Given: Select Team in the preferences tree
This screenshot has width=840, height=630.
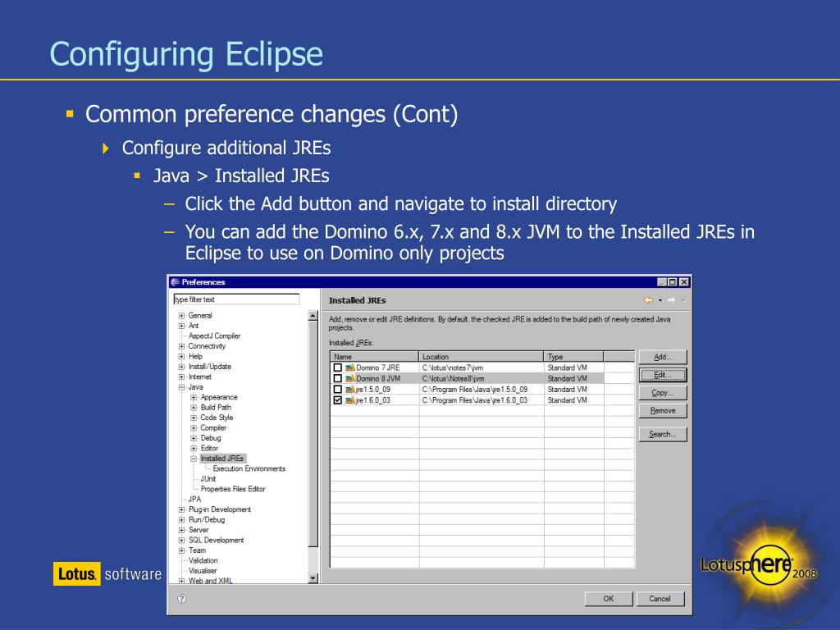Looking at the screenshot, I should (197, 550).
